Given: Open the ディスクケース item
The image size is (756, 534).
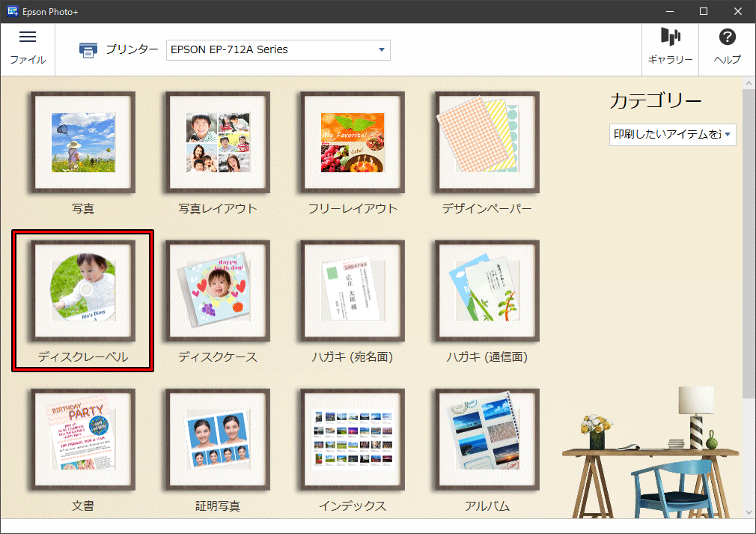Looking at the screenshot, I should pyautogui.click(x=218, y=302).
